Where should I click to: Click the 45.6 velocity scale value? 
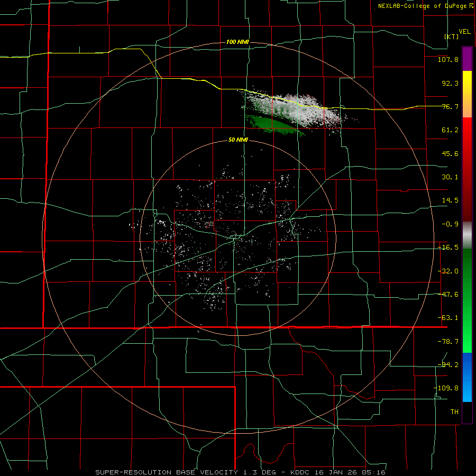pos(450,153)
